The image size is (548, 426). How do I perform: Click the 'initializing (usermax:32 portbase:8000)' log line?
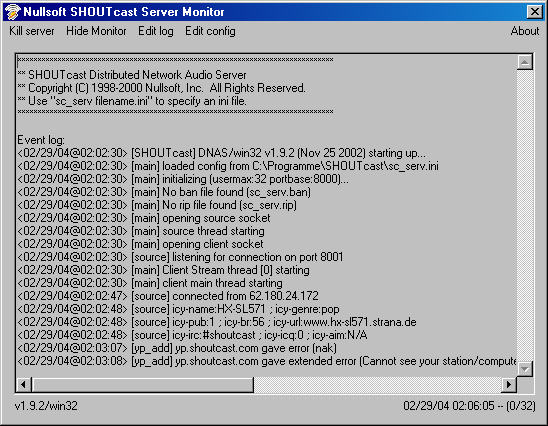pyautogui.click(x=183, y=179)
